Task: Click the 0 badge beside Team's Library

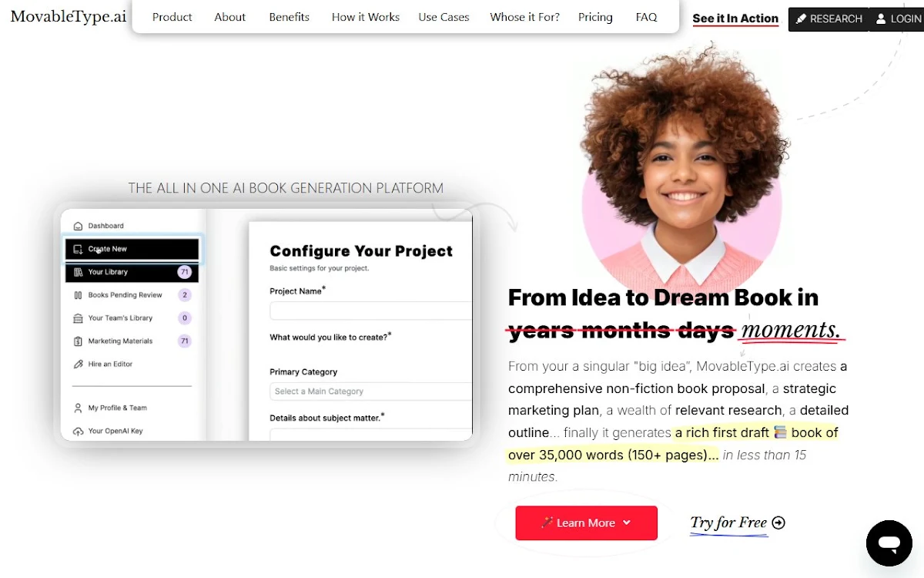Action: click(x=184, y=318)
